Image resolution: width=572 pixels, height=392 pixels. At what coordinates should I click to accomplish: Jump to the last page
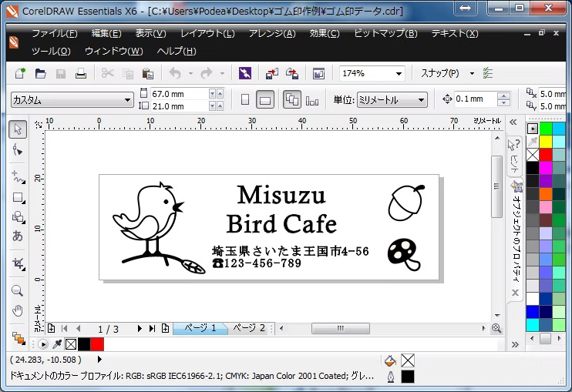coord(152,329)
